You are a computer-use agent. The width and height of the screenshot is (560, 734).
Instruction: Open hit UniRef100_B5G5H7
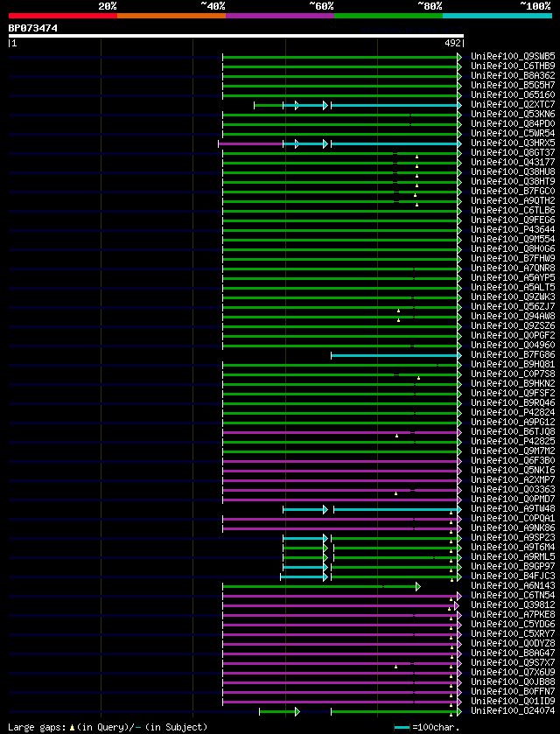513,85
